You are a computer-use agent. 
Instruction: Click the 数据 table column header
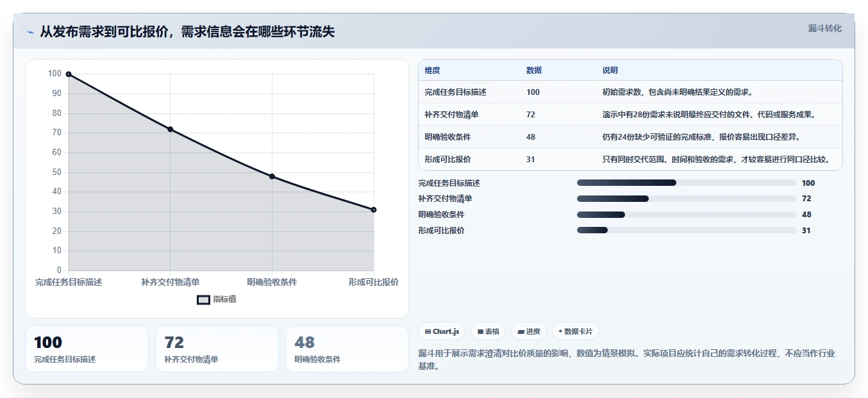pyautogui.click(x=534, y=70)
